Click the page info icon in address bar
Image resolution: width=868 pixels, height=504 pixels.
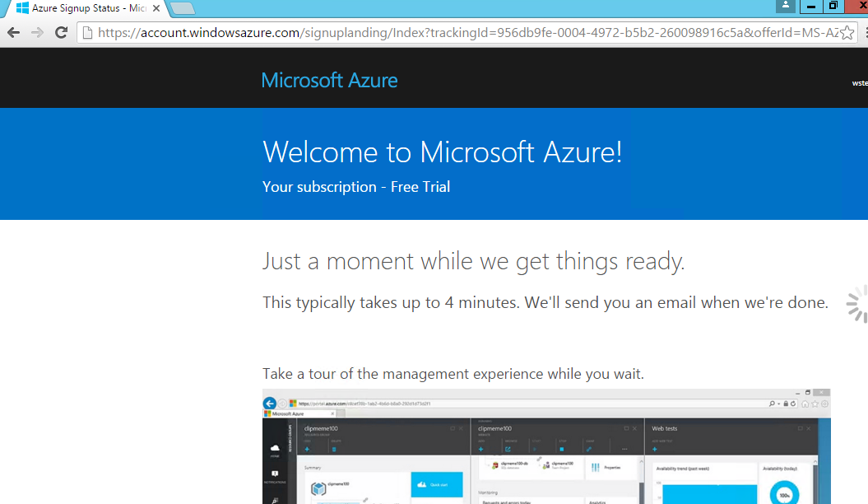[x=87, y=33]
